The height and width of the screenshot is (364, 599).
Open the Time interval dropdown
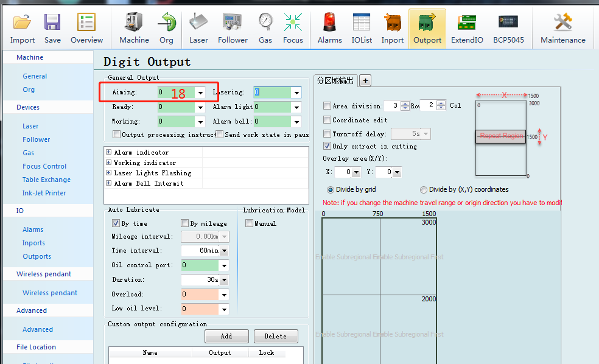pos(224,251)
